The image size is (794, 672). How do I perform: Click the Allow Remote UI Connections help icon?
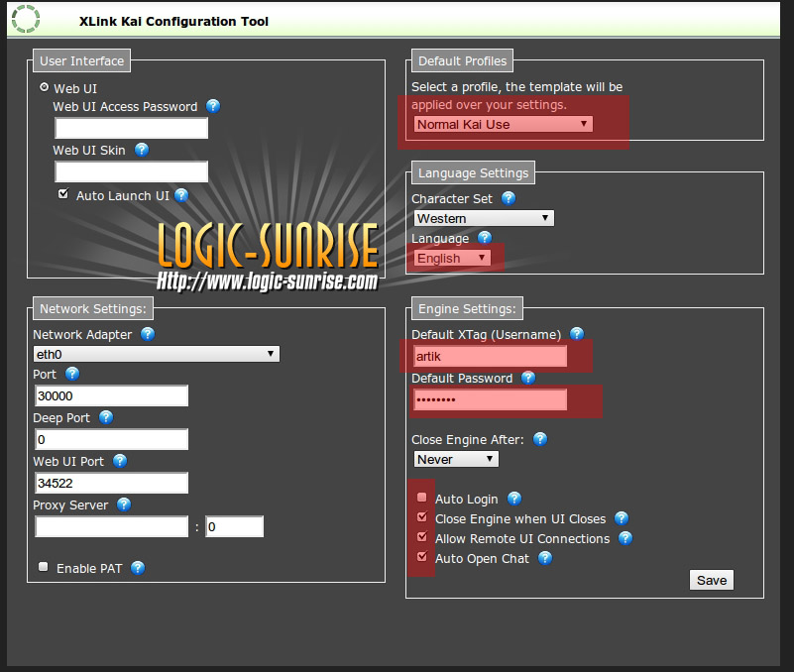(625, 538)
